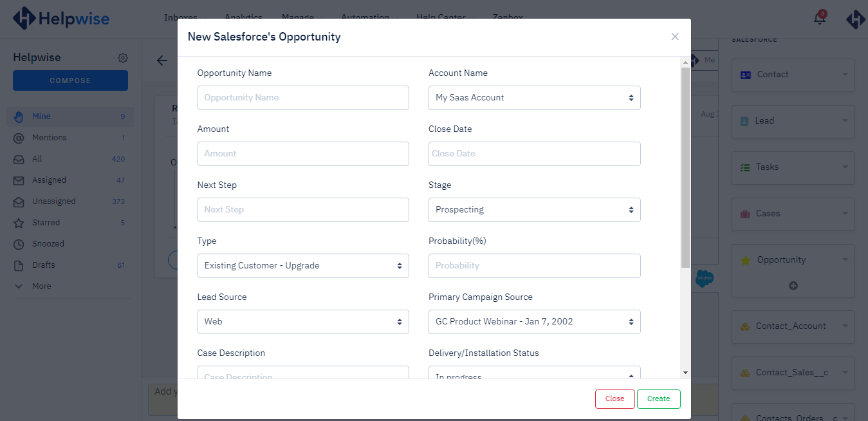Change the Lead Source from Web
Image resolution: width=868 pixels, height=421 pixels.
click(302, 321)
